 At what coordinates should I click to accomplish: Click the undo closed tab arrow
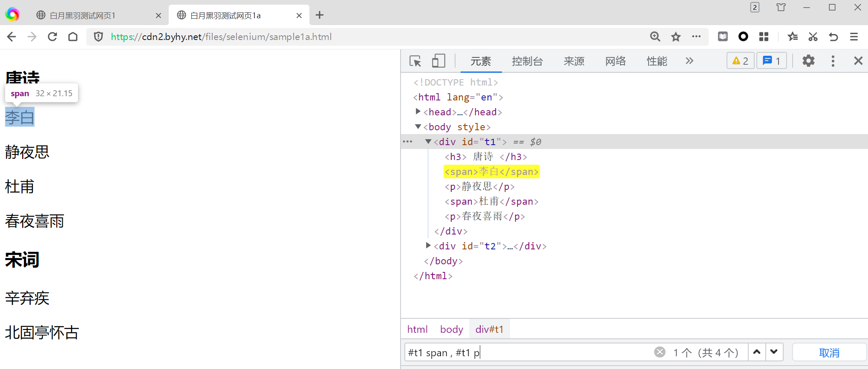tap(833, 37)
